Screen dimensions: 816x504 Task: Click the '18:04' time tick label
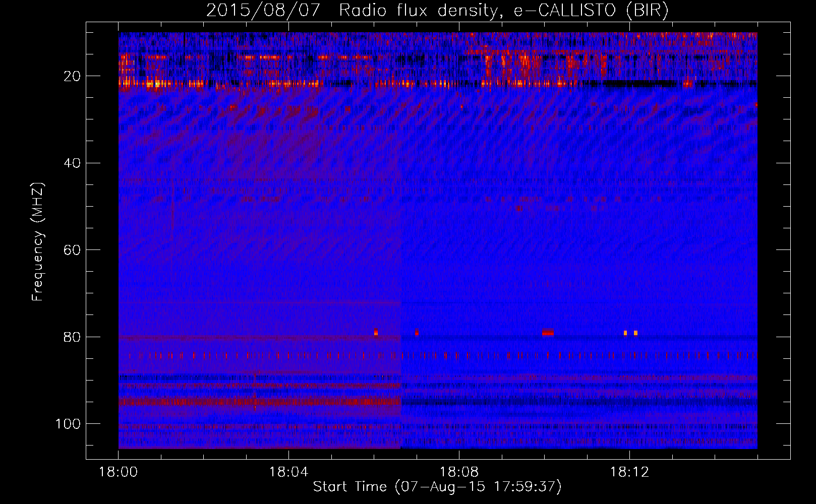click(288, 472)
